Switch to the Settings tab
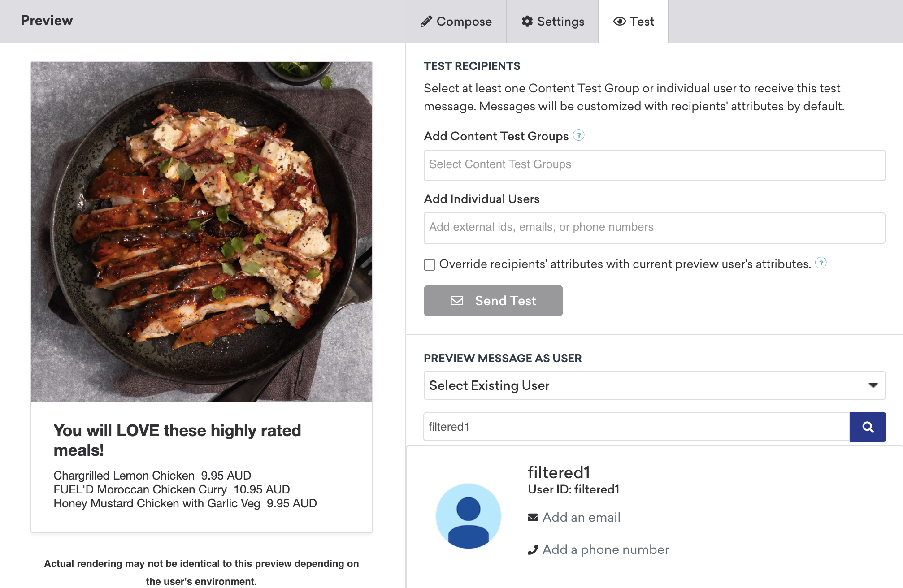The width and height of the screenshot is (903, 588). (x=553, y=21)
